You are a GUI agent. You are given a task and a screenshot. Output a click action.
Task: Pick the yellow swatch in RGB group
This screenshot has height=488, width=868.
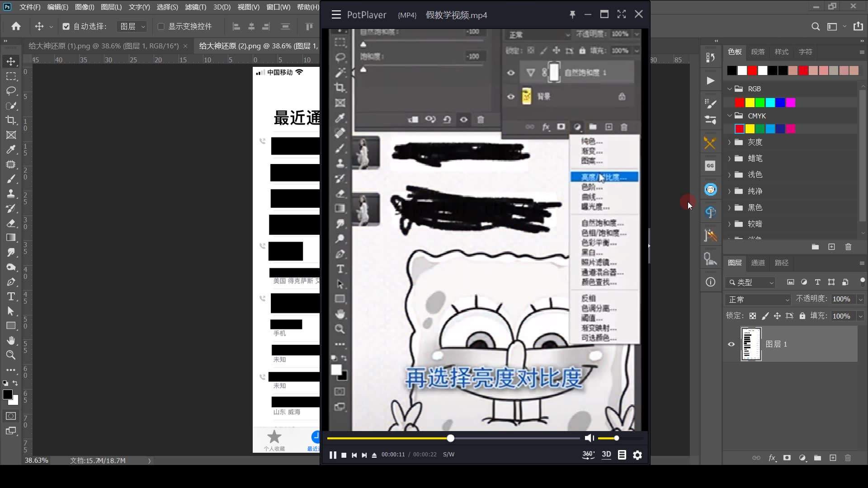click(x=750, y=103)
